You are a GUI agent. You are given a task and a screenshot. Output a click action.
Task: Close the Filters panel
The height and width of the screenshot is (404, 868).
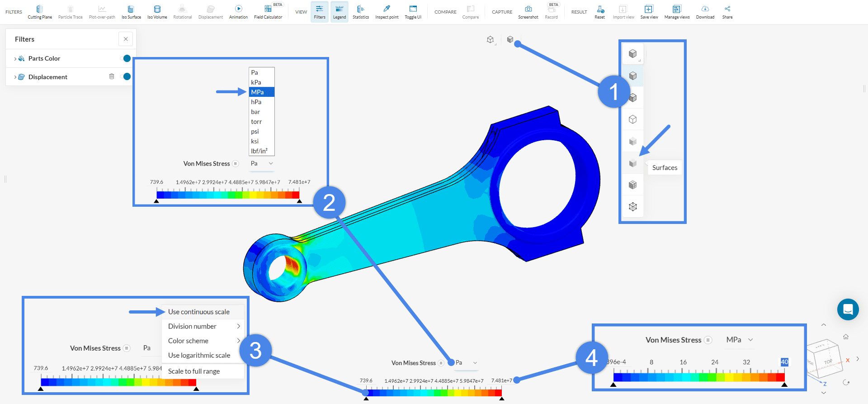click(126, 39)
